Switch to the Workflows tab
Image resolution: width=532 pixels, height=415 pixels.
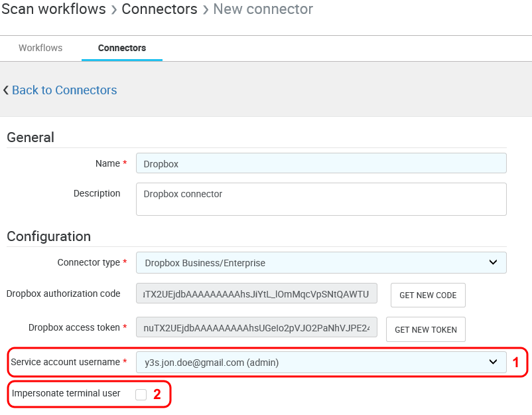pyautogui.click(x=40, y=48)
